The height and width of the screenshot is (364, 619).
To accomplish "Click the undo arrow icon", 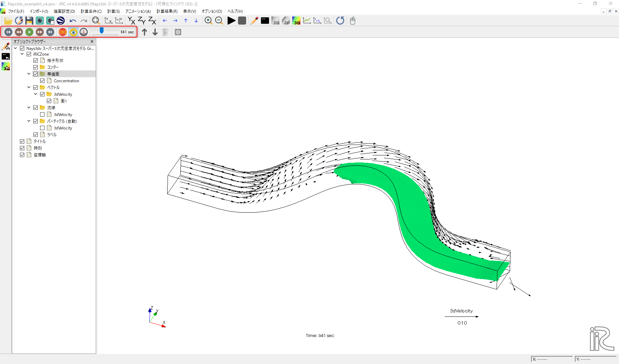I will pos(73,21).
